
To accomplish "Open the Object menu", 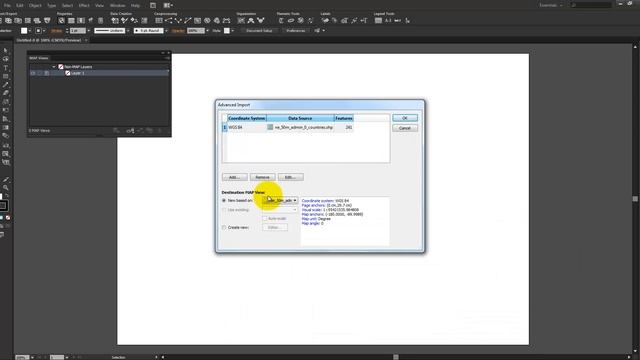I will [35, 6].
